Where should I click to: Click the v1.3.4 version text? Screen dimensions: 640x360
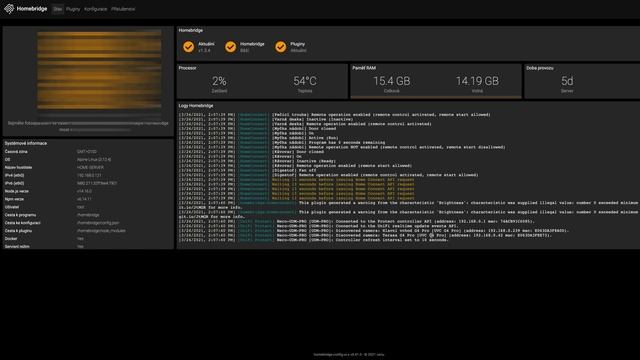tap(204, 50)
